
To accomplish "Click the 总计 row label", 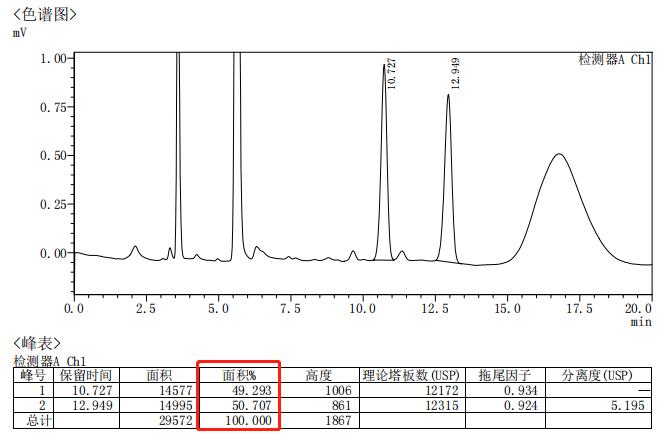I will 39,421.
